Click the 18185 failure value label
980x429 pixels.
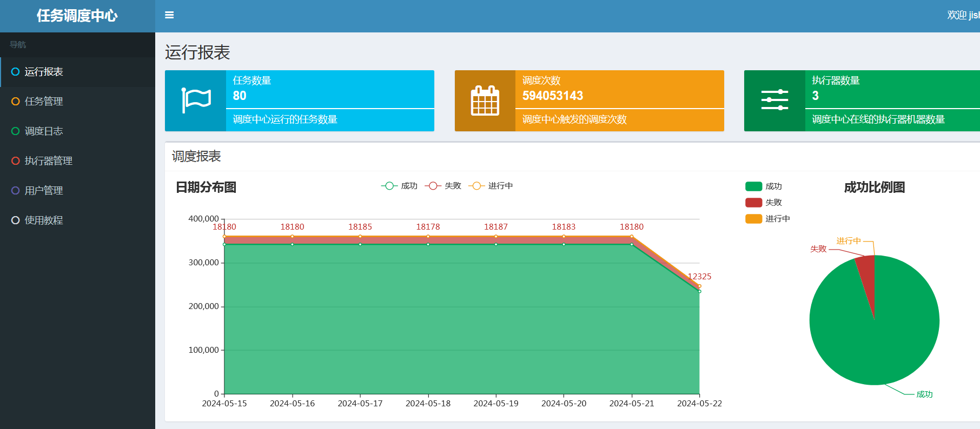coord(360,227)
